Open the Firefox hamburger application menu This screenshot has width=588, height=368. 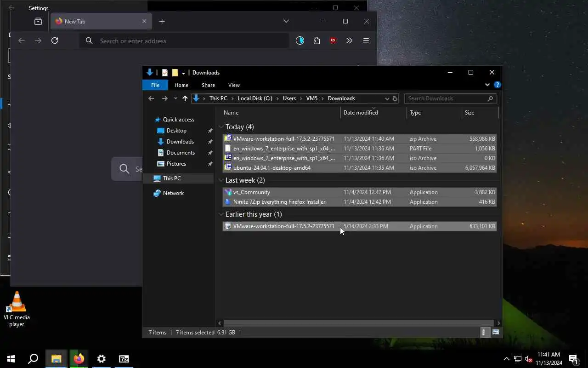tap(366, 40)
